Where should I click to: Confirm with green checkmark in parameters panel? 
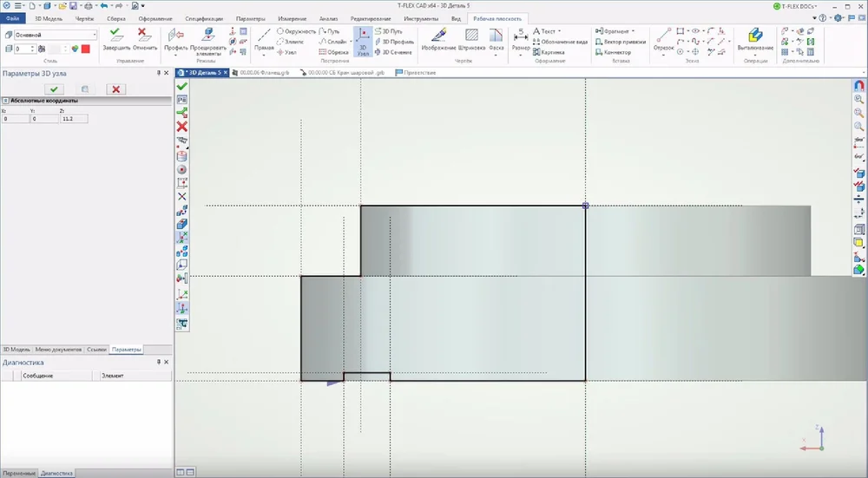point(54,88)
